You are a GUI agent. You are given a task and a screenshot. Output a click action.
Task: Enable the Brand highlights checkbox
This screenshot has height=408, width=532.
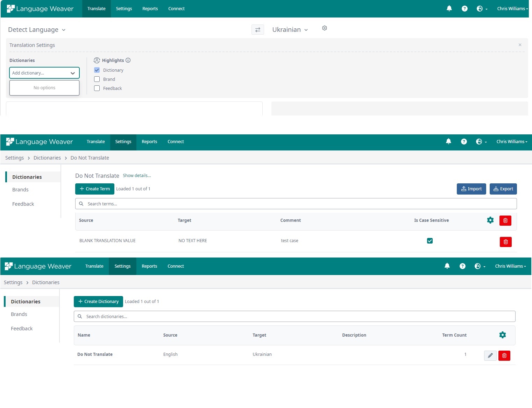tap(97, 79)
